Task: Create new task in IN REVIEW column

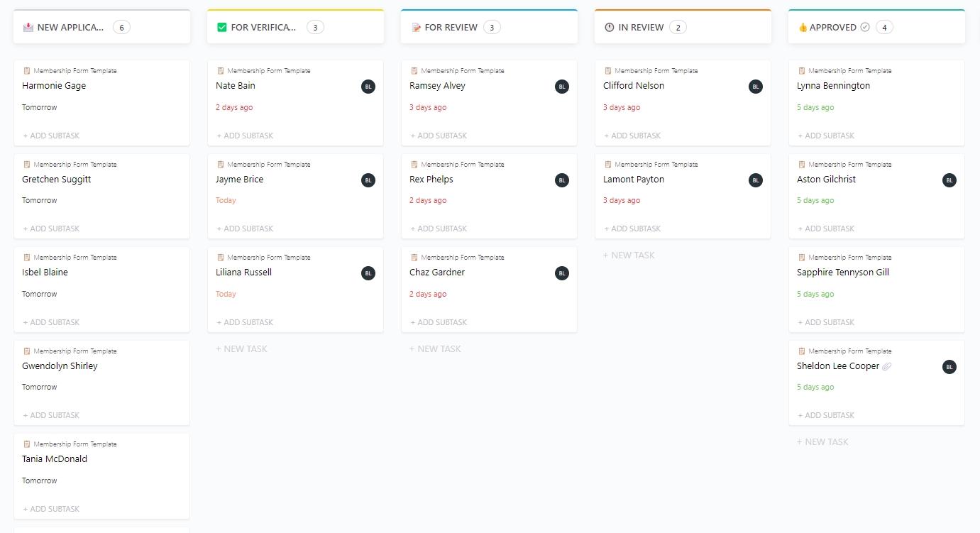Action: click(629, 255)
